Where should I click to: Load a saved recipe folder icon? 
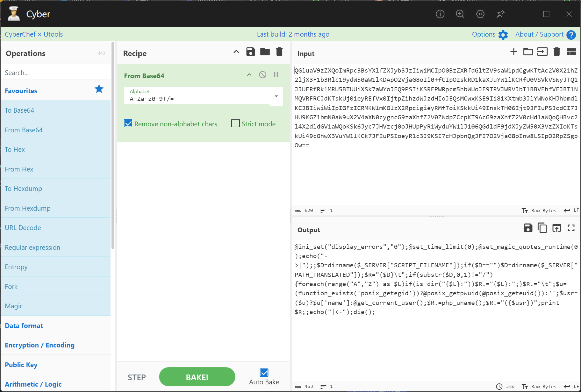(265, 52)
